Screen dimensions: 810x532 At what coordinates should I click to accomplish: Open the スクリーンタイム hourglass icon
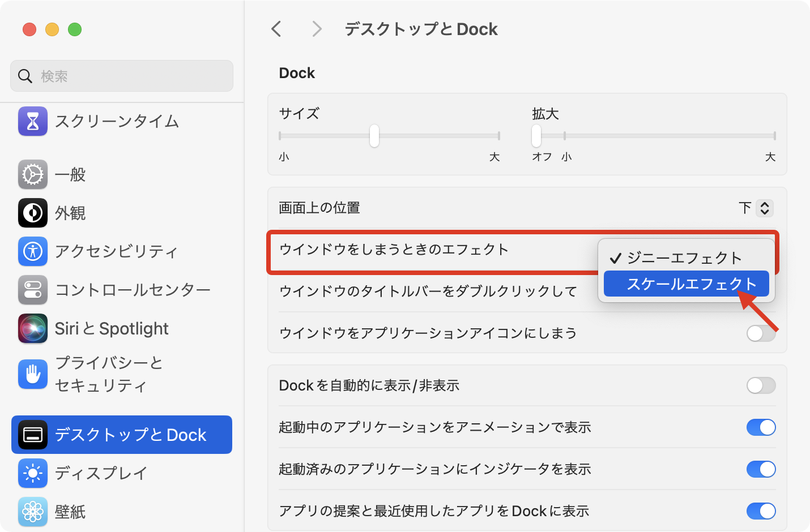33,121
